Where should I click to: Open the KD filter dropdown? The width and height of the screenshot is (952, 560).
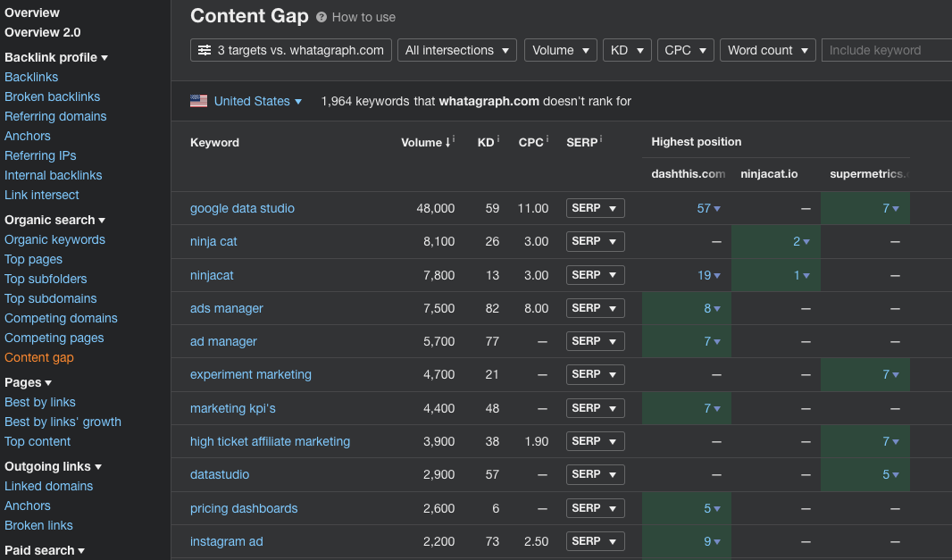point(627,50)
